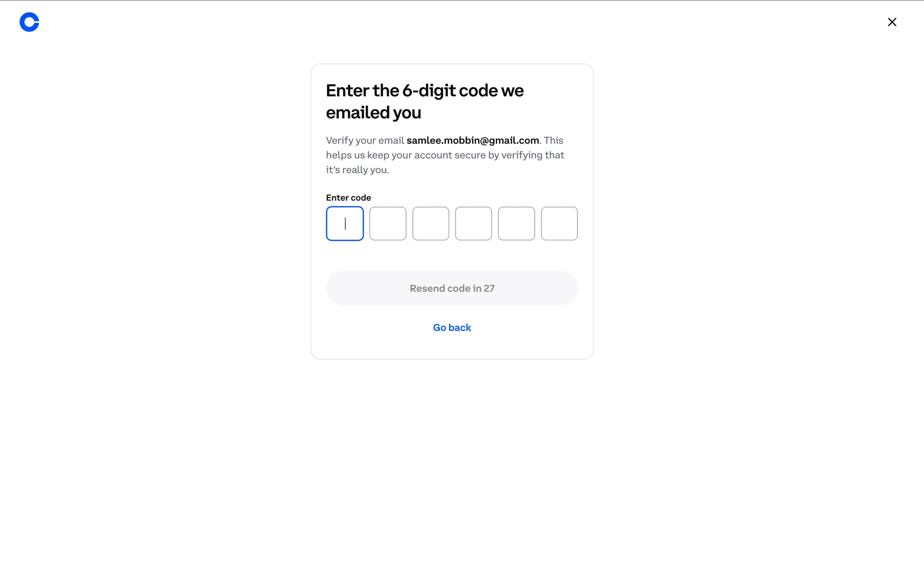Click the samlee.mobbin@gmail.com email address

pos(473,141)
